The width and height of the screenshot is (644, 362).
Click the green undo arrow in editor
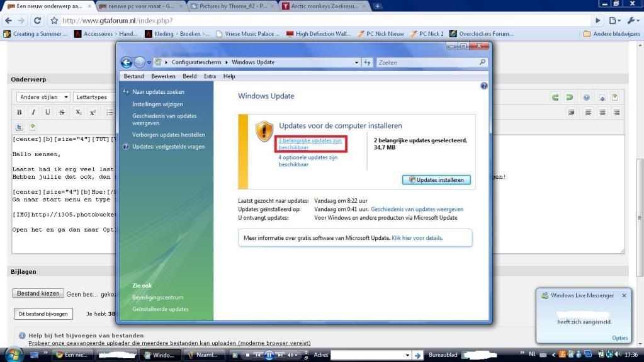[555, 98]
